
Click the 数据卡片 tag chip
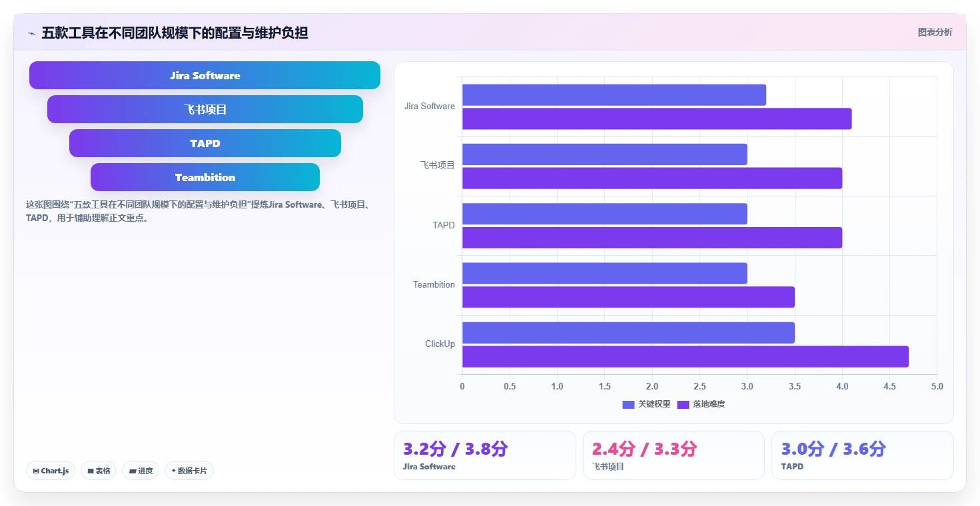(189, 471)
